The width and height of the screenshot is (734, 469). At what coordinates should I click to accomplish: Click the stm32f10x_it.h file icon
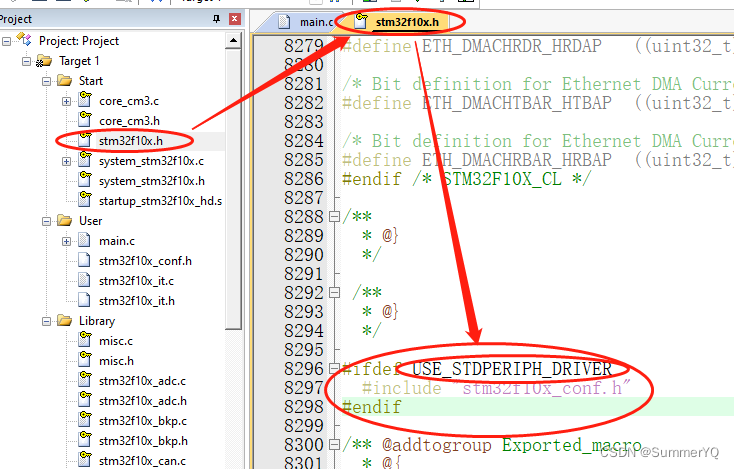84,300
